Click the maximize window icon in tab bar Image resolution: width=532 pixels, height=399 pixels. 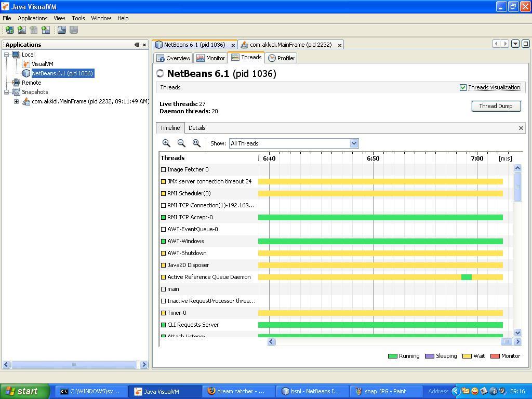(x=526, y=44)
